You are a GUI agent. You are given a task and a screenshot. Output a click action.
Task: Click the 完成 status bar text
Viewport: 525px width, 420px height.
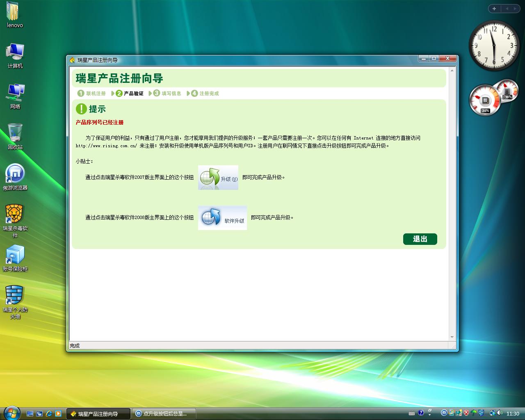(x=75, y=346)
